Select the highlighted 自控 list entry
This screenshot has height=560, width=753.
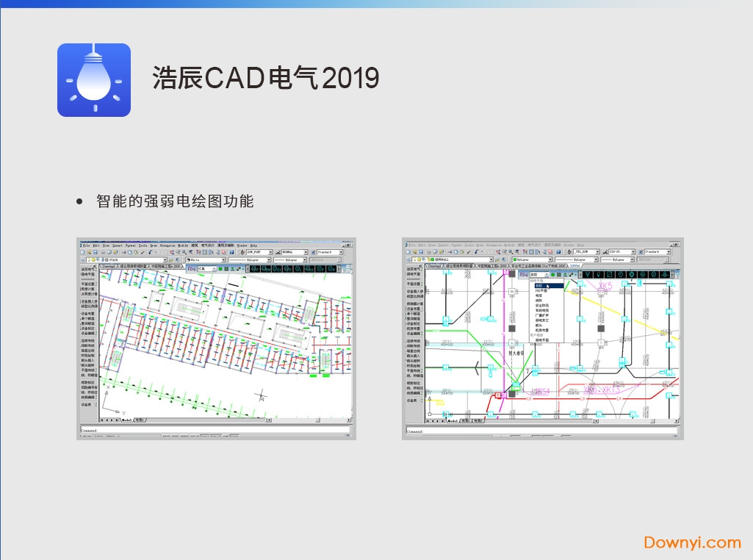[538, 285]
